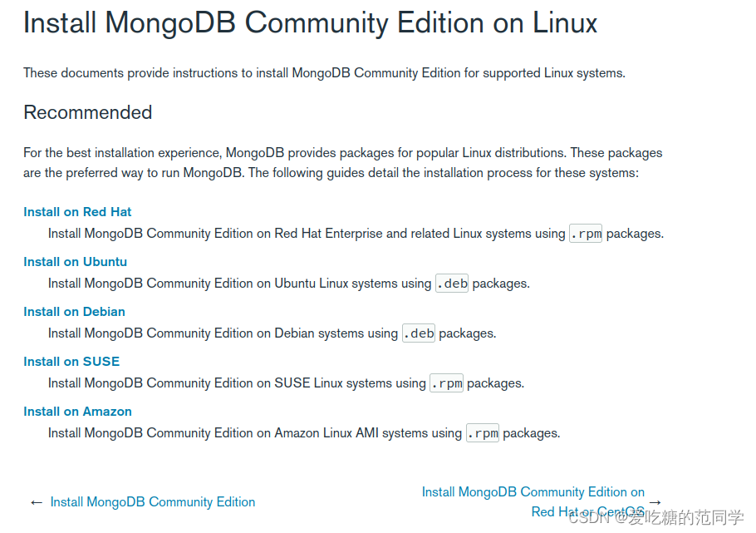Click the .deb code snippet under Debian
The height and width of the screenshot is (533, 756).
coord(418,333)
